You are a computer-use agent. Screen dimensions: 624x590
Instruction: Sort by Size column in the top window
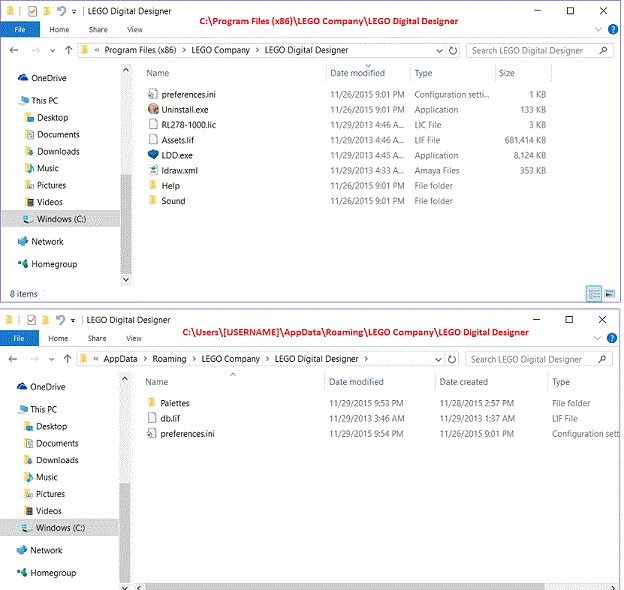click(x=506, y=73)
